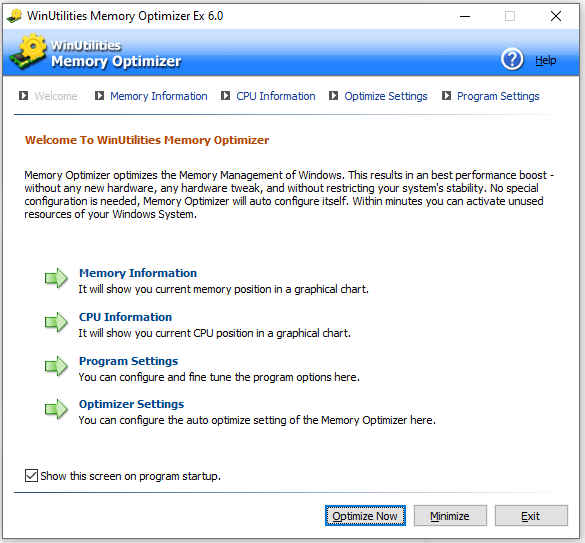
Task: Click the text about auto optimize setting
Action: point(257,420)
